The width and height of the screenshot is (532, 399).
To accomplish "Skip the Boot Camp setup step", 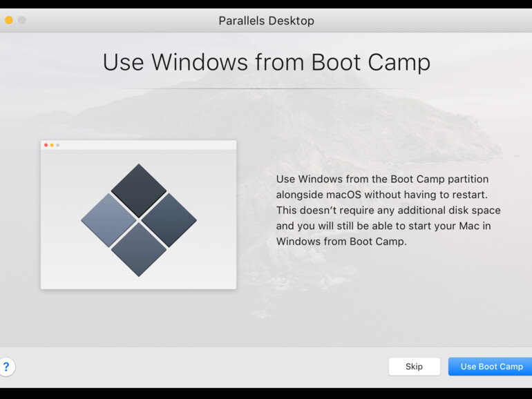I will click(415, 367).
